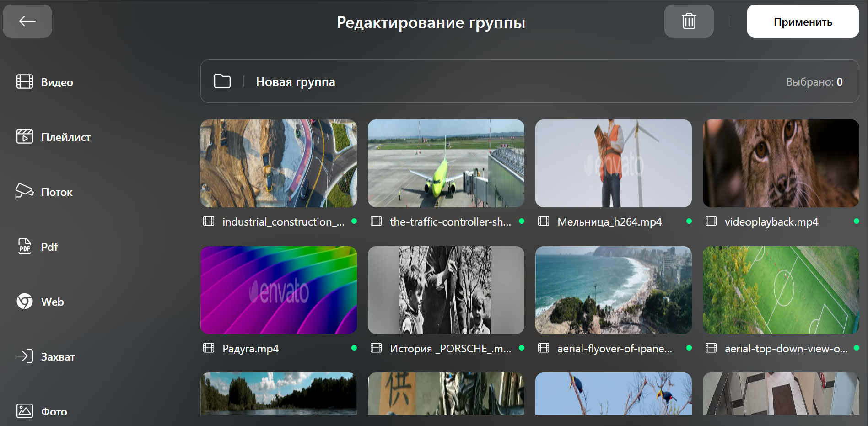
Task: Click the film icon beside Мельница_h264.mp4
Action: [544, 221]
